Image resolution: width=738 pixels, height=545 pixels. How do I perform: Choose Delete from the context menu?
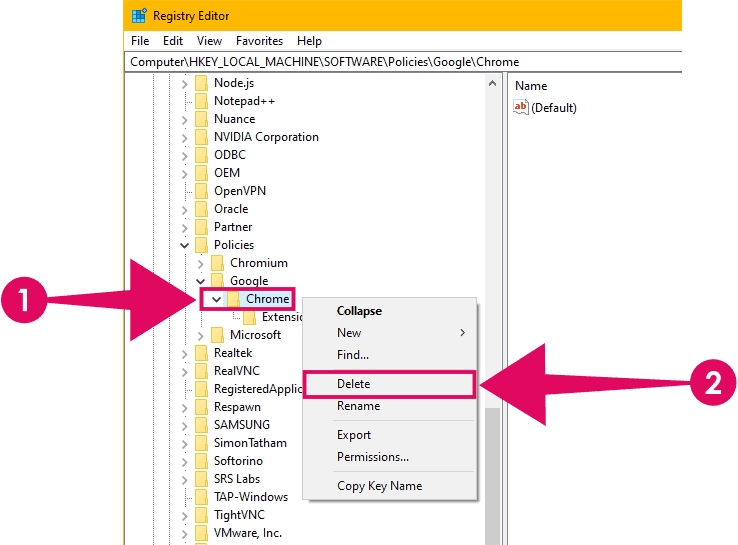tap(389, 384)
